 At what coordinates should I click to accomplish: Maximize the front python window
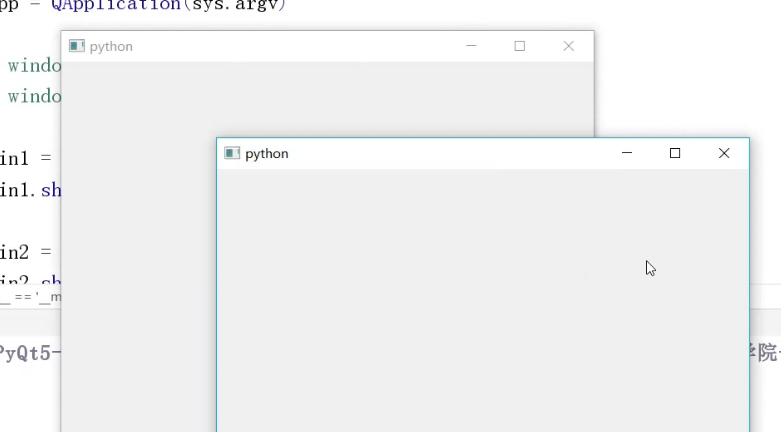click(675, 153)
